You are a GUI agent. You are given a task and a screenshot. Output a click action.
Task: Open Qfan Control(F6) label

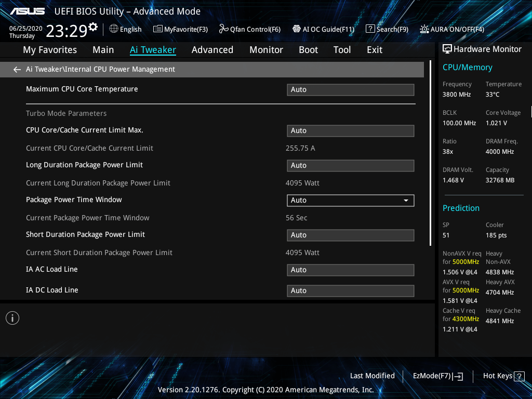[255, 30]
